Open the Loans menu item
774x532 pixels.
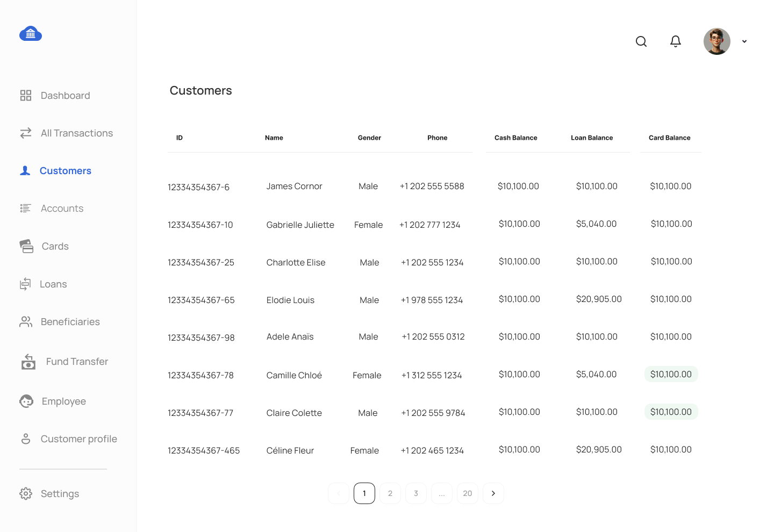[53, 284]
